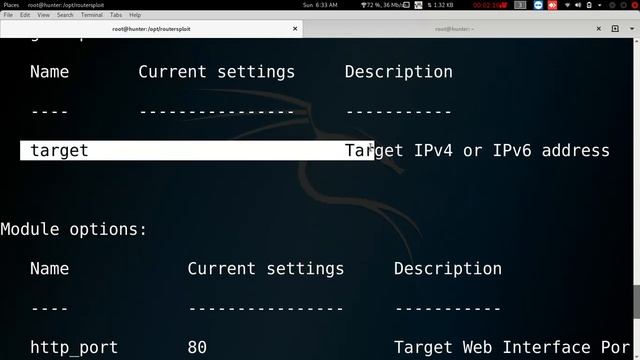Click upper 'Current settings' column header
The height and width of the screenshot is (360, 640).
(x=216, y=72)
